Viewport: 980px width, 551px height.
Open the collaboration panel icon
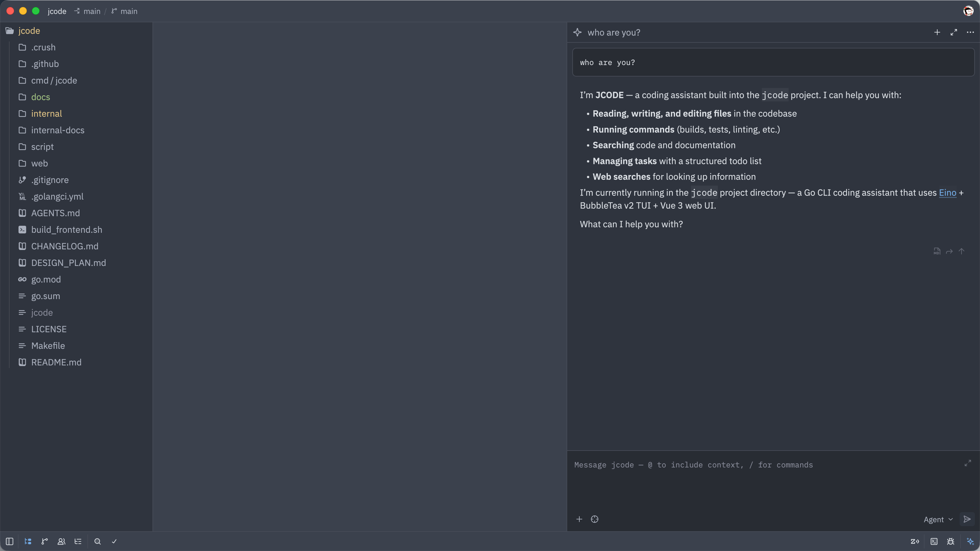tap(61, 541)
